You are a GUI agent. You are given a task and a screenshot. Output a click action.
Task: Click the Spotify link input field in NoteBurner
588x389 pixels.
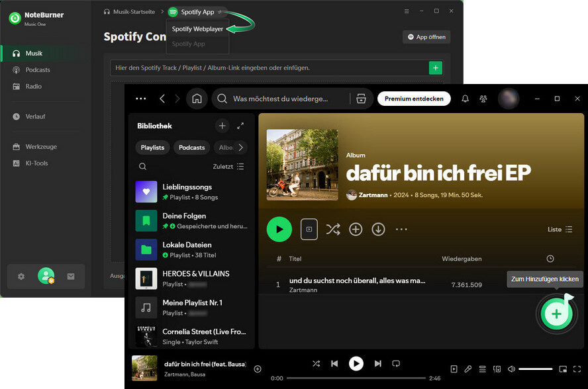[x=270, y=68]
